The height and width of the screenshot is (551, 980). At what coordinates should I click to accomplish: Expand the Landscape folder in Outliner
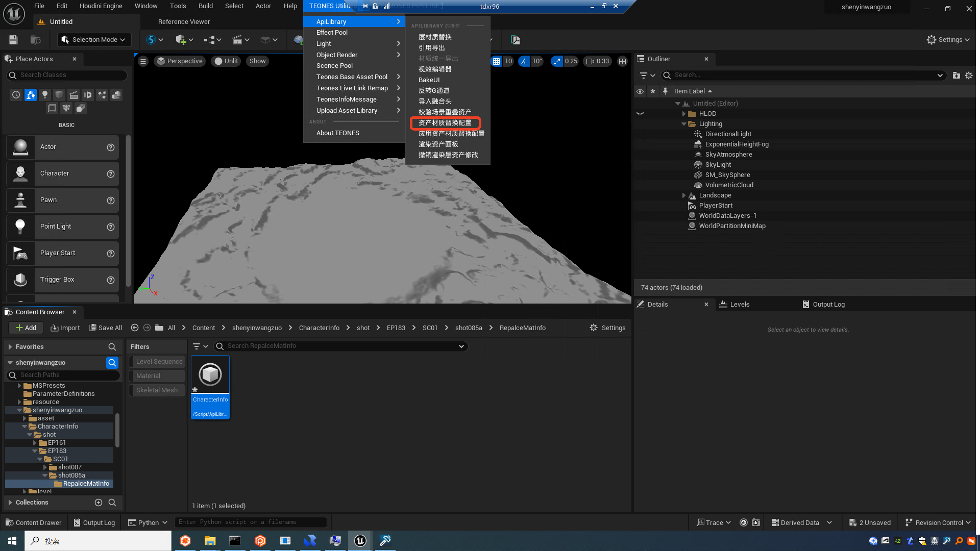[x=683, y=195]
